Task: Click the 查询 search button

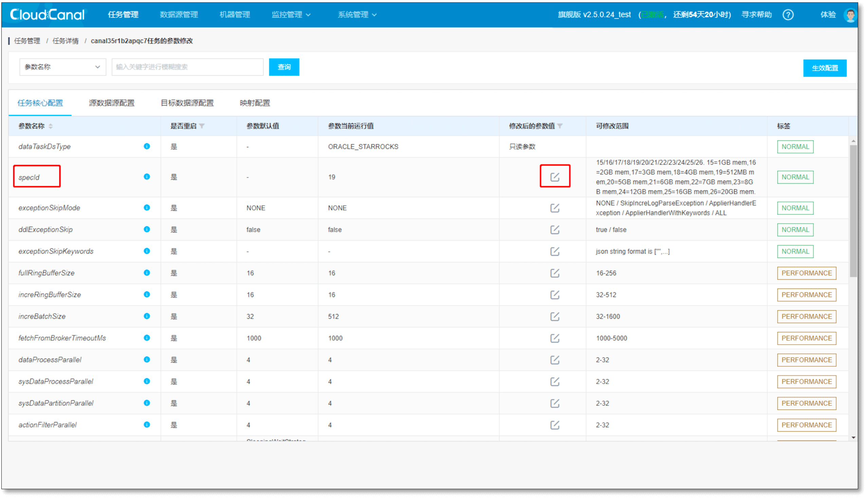Action: [284, 67]
